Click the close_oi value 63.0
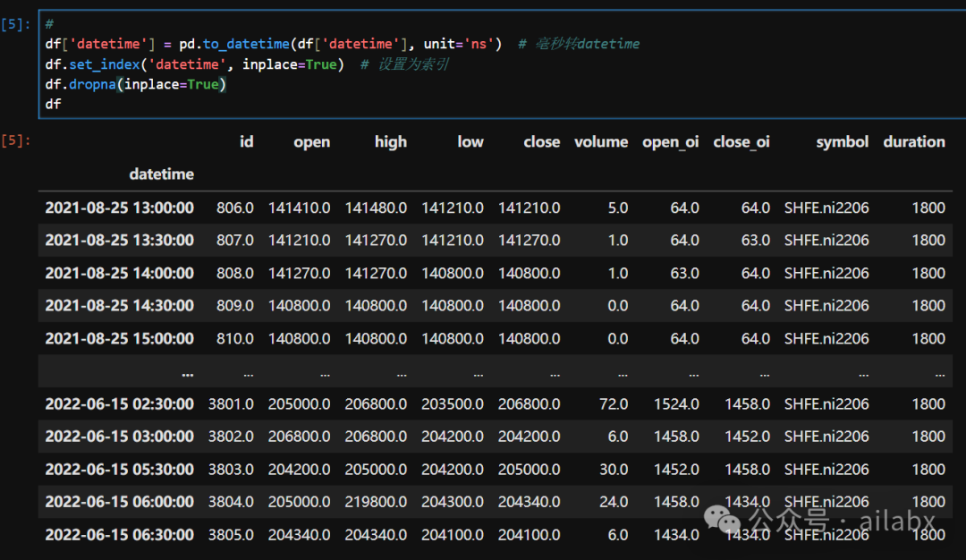The image size is (966, 560). [x=755, y=241]
